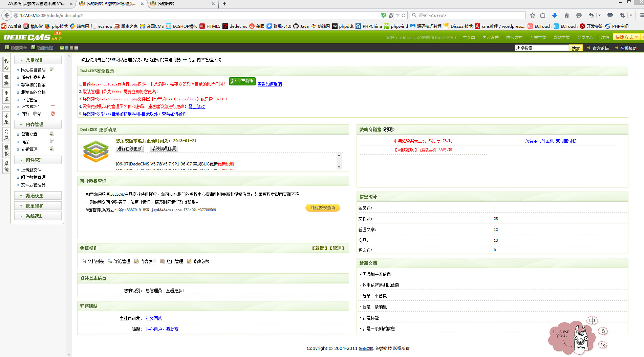Click the browser reload icon

[x=403, y=15]
